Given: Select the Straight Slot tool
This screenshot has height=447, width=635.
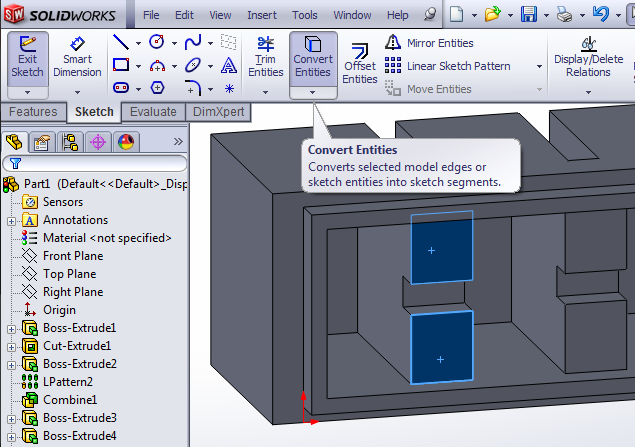Looking at the screenshot, I should [121, 87].
